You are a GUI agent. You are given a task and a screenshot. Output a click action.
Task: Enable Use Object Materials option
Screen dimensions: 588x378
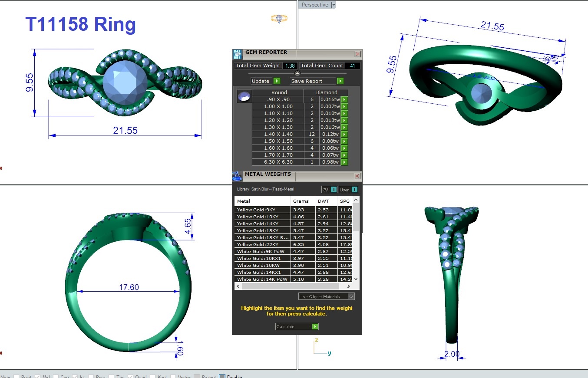pos(351,296)
